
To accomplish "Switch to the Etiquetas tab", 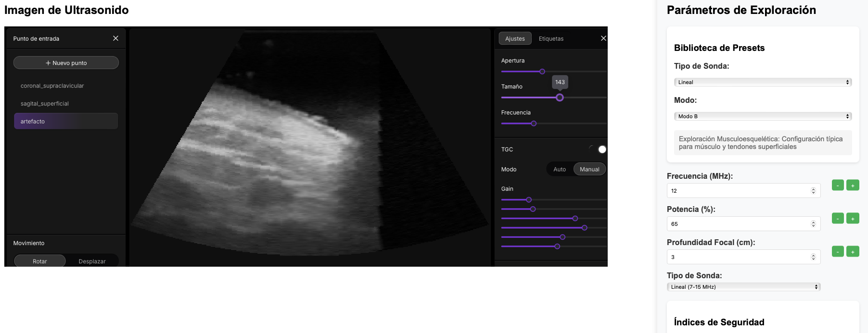I will point(551,38).
